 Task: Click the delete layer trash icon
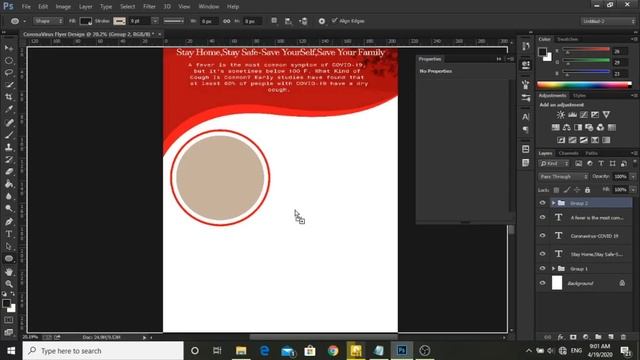(x=623, y=337)
